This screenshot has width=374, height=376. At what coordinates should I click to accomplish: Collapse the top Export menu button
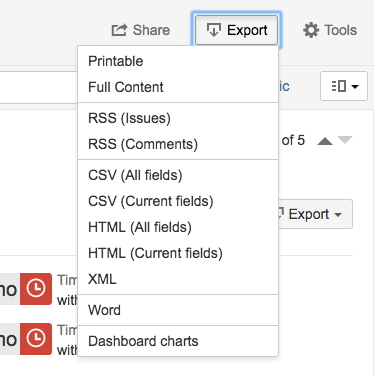(x=236, y=30)
